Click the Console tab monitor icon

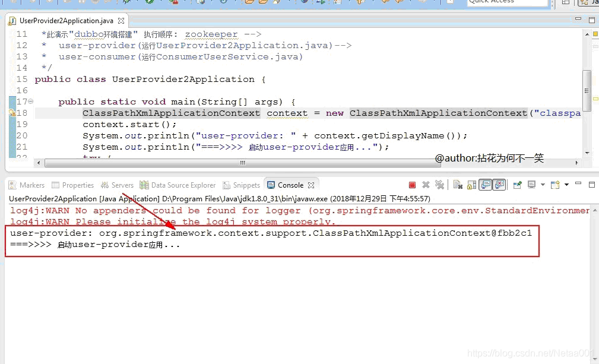(271, 185)
